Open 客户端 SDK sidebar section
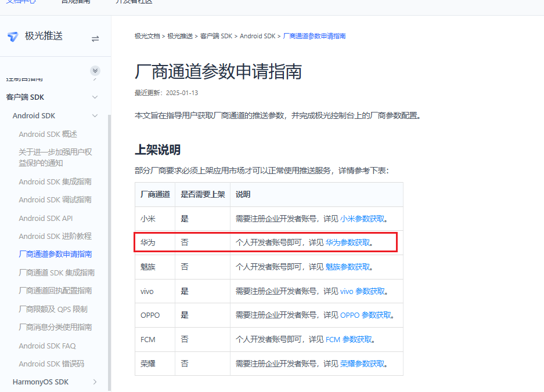544x392 pixels. point(25,97)
